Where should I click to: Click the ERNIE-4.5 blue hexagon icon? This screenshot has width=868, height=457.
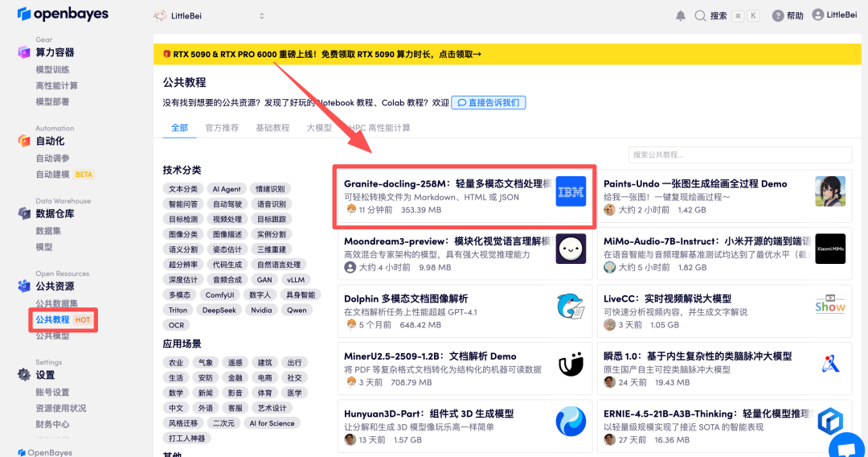coord(830,422)
